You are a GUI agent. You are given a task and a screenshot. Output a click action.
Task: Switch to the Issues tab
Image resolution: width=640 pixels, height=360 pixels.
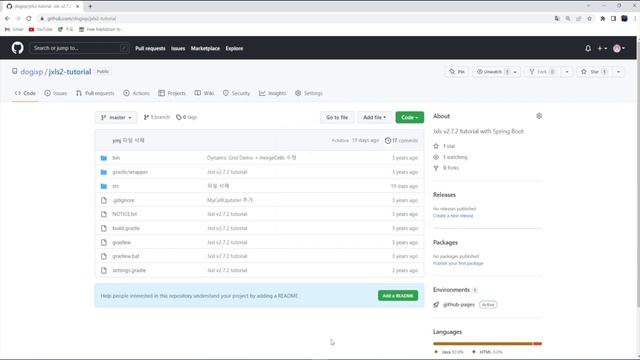coord(56,93)
